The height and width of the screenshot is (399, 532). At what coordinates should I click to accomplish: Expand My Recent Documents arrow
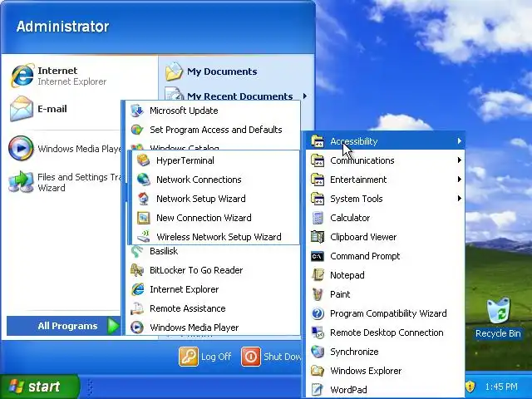305,96
